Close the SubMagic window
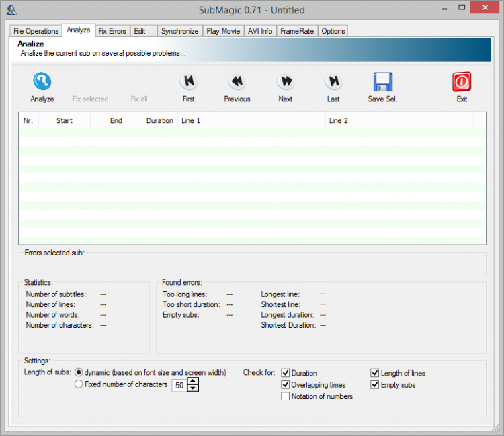Image resolution: width=504 pixels, height=436 pixels. point(485,7)
